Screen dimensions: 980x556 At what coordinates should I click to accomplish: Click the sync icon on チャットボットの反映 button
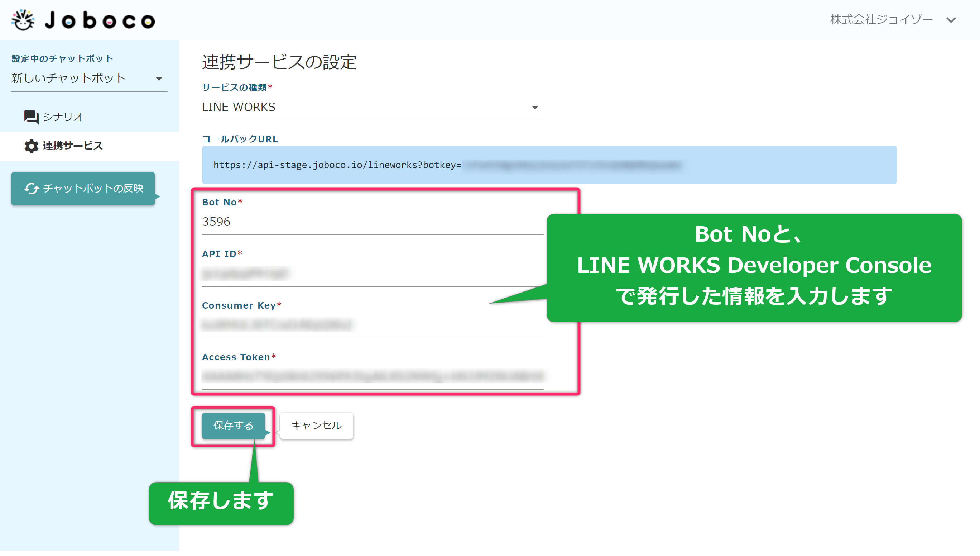pos(31,188)
